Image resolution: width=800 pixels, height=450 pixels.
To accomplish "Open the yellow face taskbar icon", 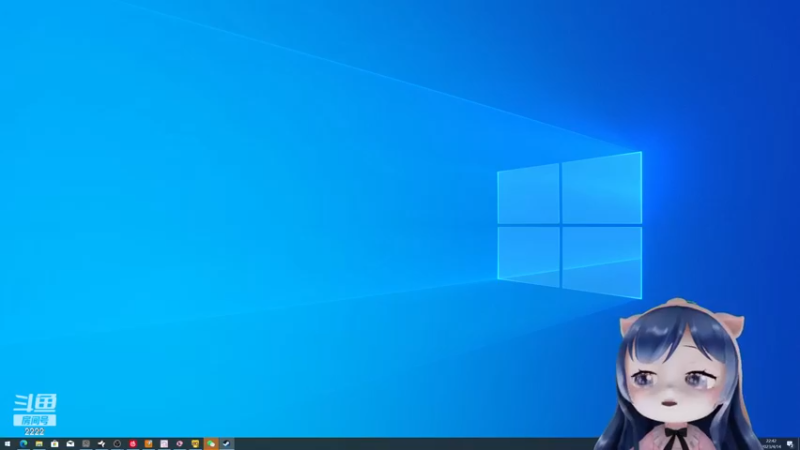I will (x=195, y=444).
